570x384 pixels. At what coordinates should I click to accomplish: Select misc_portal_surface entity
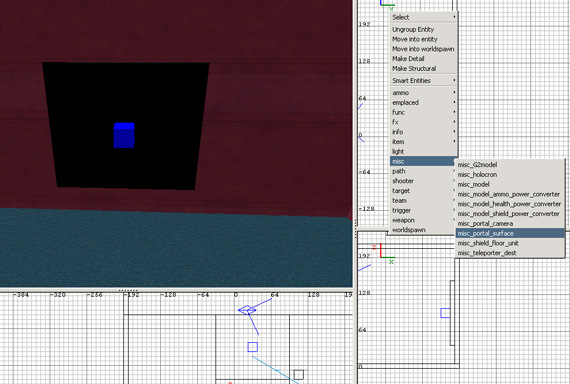(510, 233)
